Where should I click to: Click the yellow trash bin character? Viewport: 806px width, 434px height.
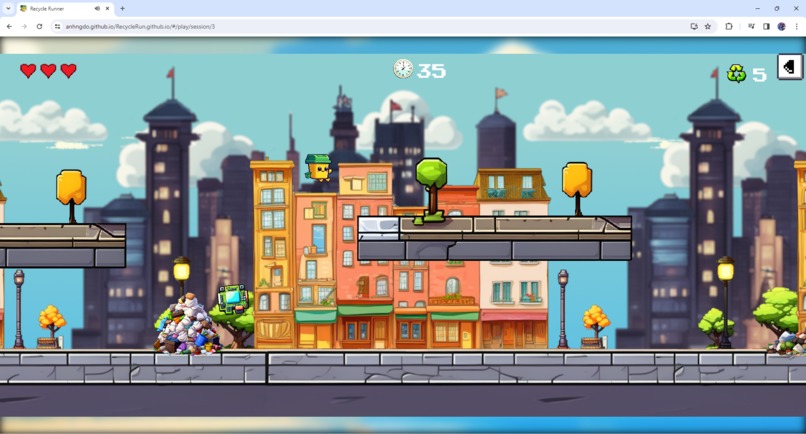[318, 168]
